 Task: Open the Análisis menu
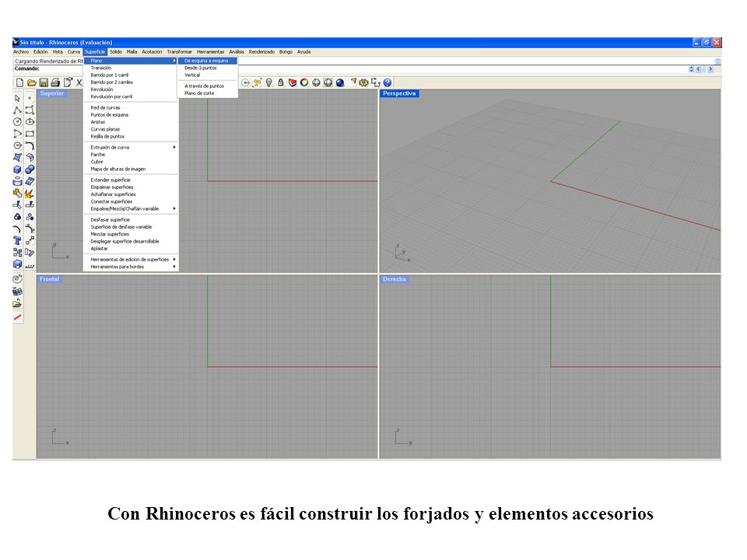coord(237,52)
